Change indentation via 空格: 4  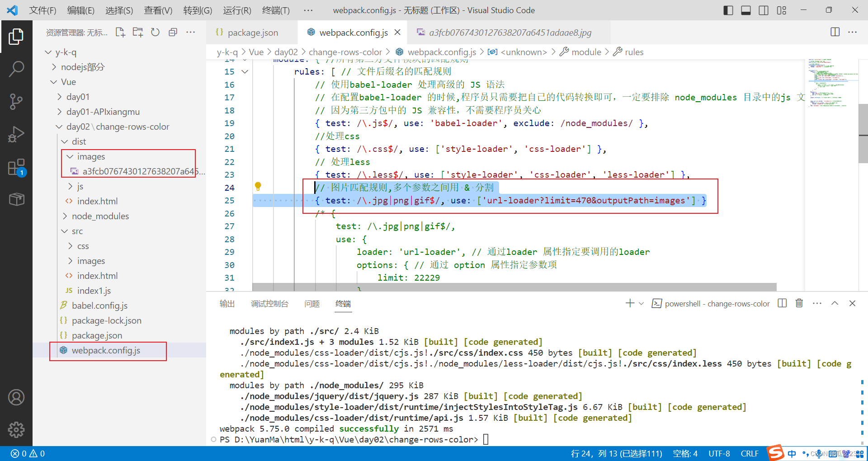(685, 453)
